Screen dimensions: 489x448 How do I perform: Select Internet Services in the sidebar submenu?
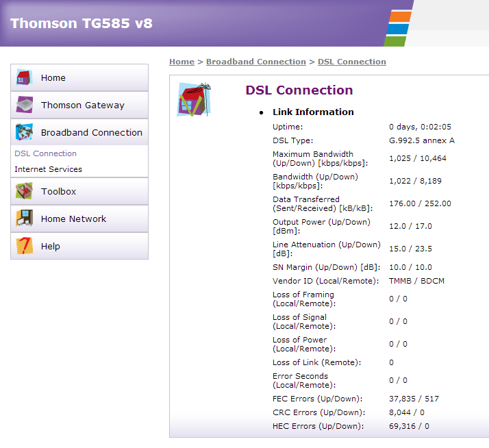[x=49, y=169]
